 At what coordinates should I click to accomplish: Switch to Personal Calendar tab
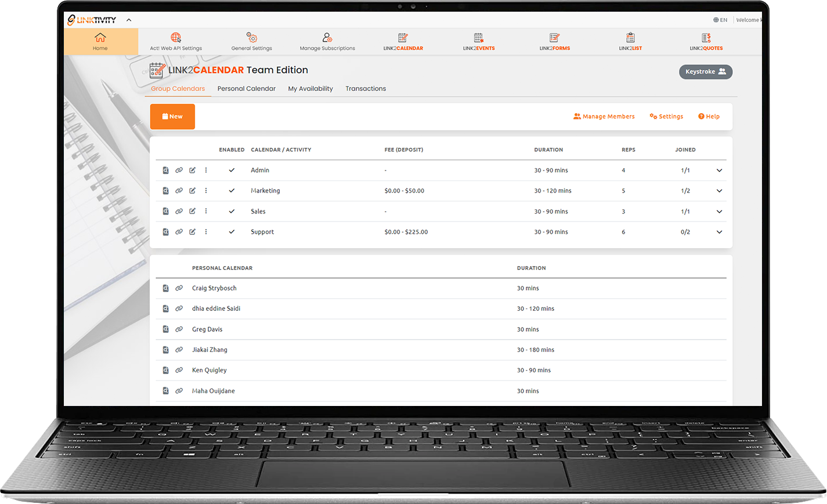247,89
